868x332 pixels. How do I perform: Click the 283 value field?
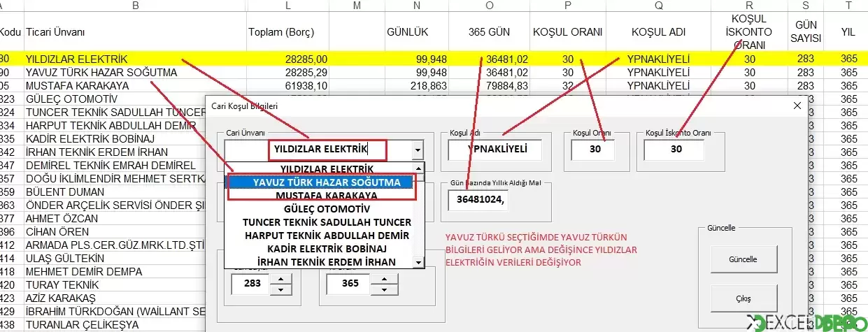click(250, 285)
